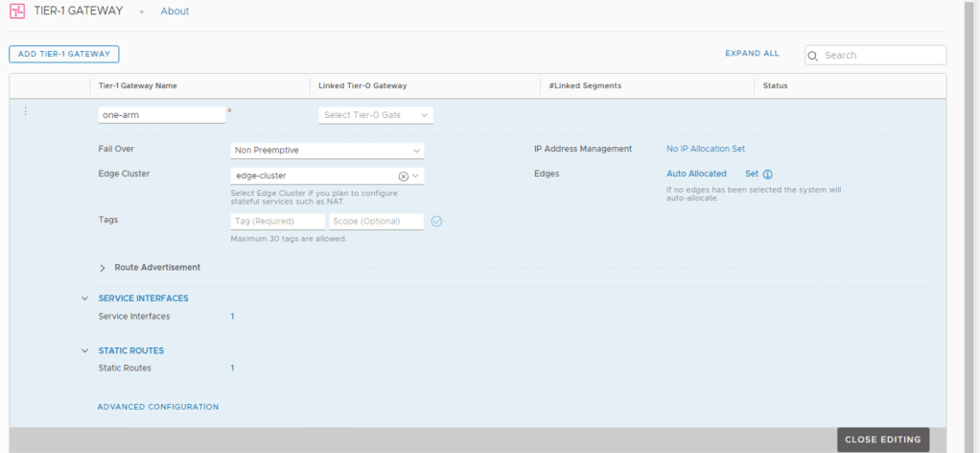
Task: Click the gateway name field containing one-arm
Action: 161,114
